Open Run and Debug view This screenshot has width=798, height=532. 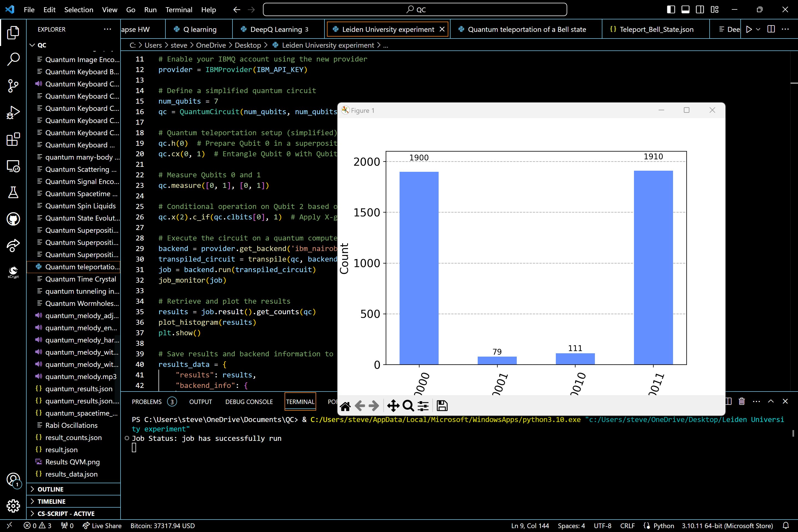[13, 112]
